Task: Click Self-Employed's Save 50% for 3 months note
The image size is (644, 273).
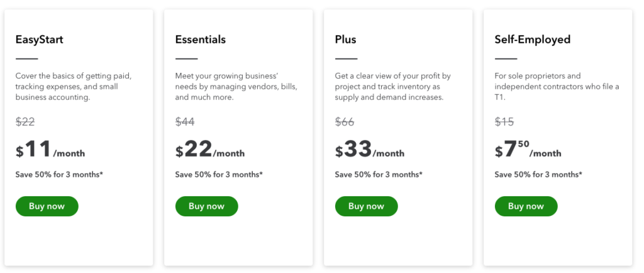Action: click(x=538, y=174)
